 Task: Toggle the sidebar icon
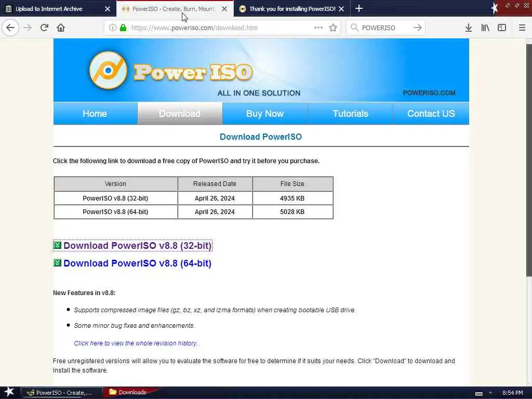(x=502, y=28)
